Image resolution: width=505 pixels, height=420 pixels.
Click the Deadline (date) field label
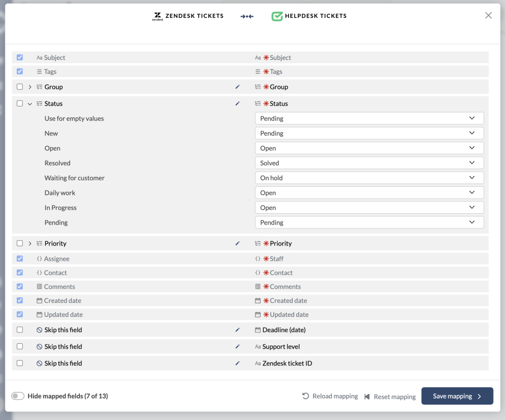click(284, 330)
